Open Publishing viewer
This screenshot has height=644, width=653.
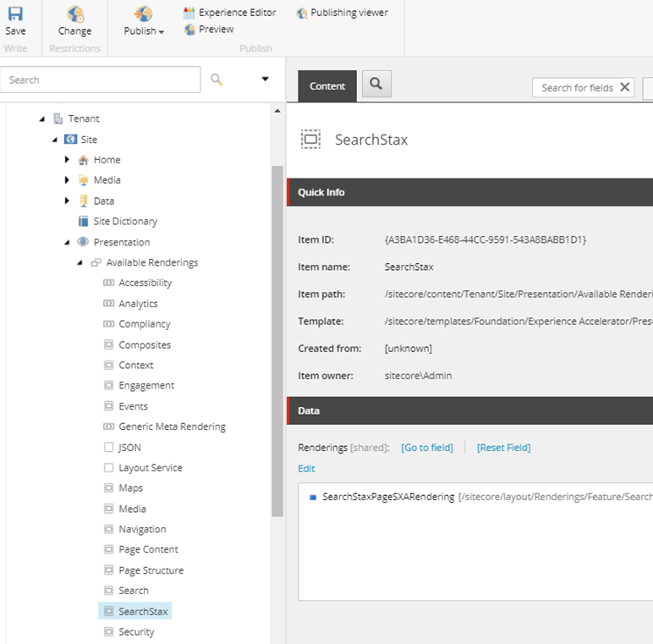343,13
